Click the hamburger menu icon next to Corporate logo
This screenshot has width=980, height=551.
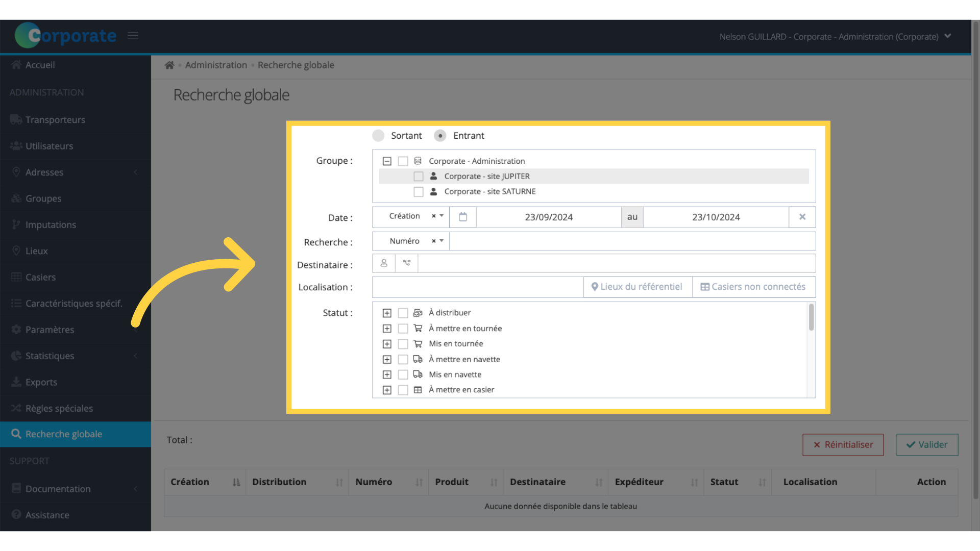coord(133,36)
